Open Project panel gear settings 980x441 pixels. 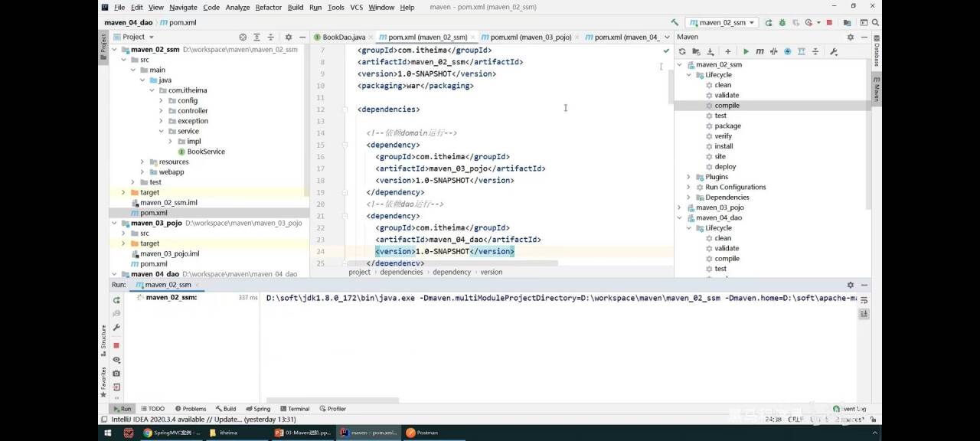289,37
